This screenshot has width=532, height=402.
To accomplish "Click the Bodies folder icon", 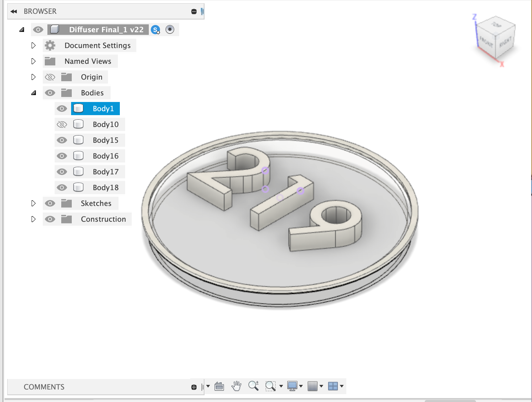I will [66, 93].
